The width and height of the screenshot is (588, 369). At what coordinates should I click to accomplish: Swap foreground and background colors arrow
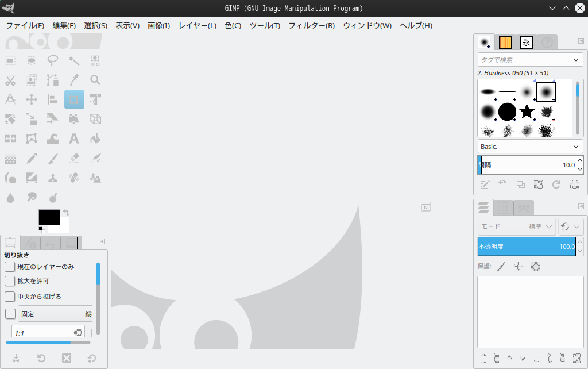(x=67, y=213)
